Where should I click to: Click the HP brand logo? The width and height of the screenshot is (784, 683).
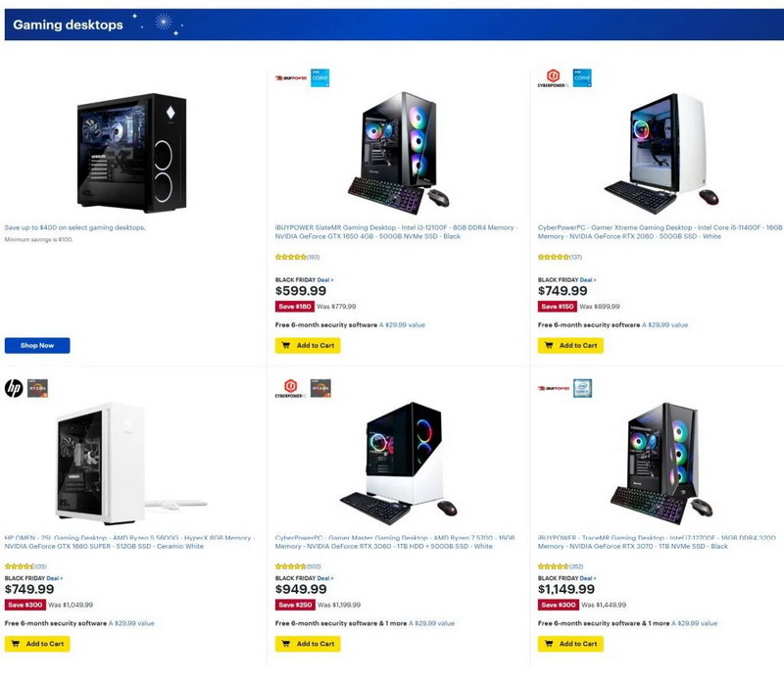(x=14, y=389)
